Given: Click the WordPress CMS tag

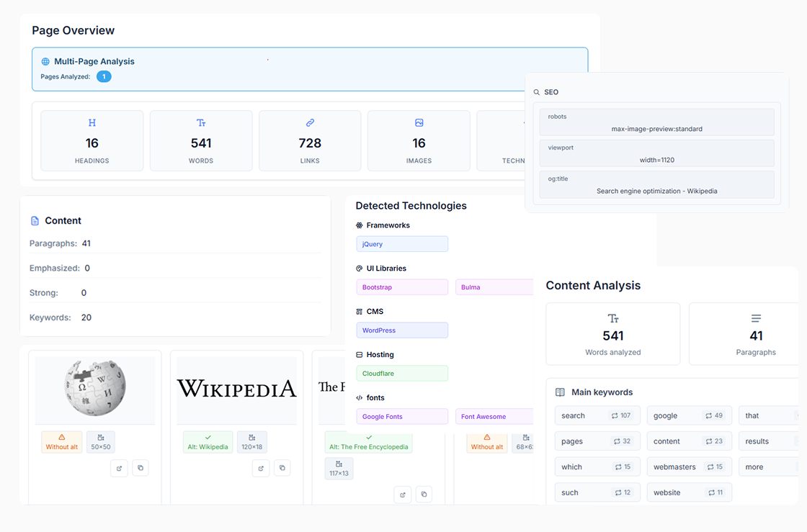Looking at the screenshot, I should click(402, 330).
